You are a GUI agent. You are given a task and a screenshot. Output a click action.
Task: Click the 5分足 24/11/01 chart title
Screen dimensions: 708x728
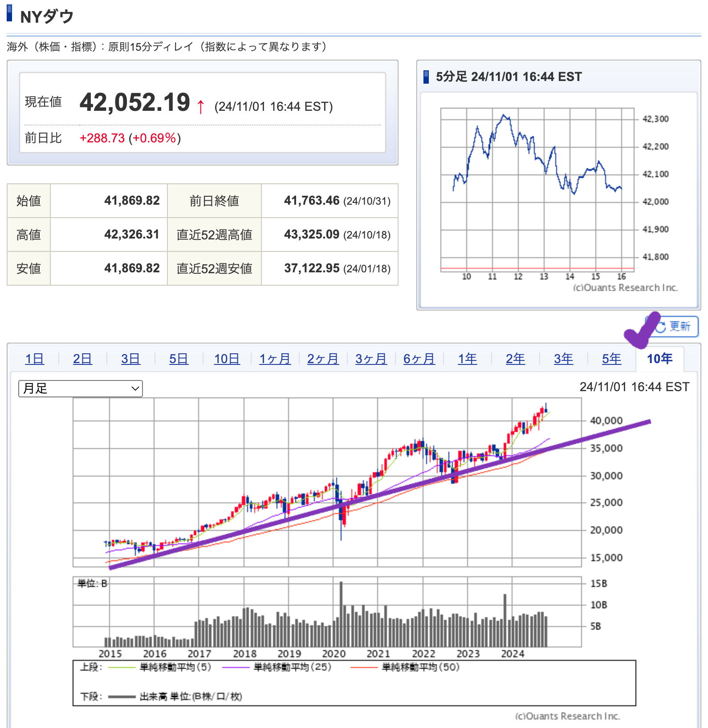coord(509,77)
